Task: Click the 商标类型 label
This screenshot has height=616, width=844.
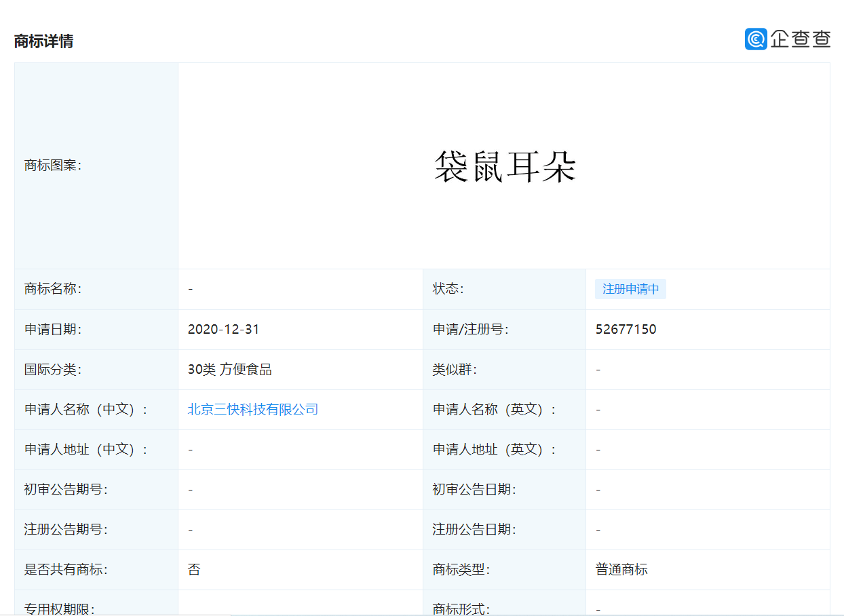Action: [x=461, y=570]
